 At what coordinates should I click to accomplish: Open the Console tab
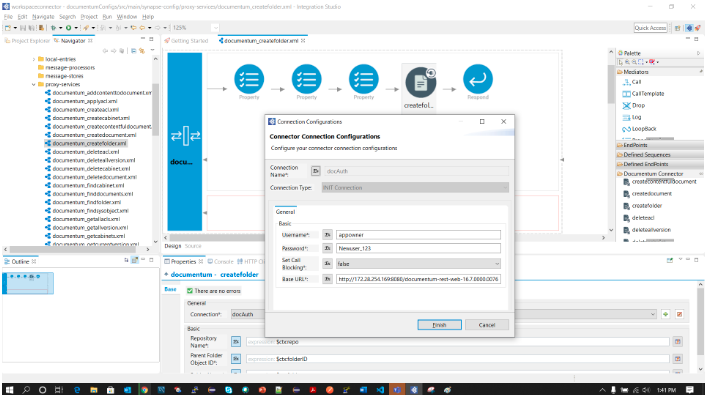point(220,261)
